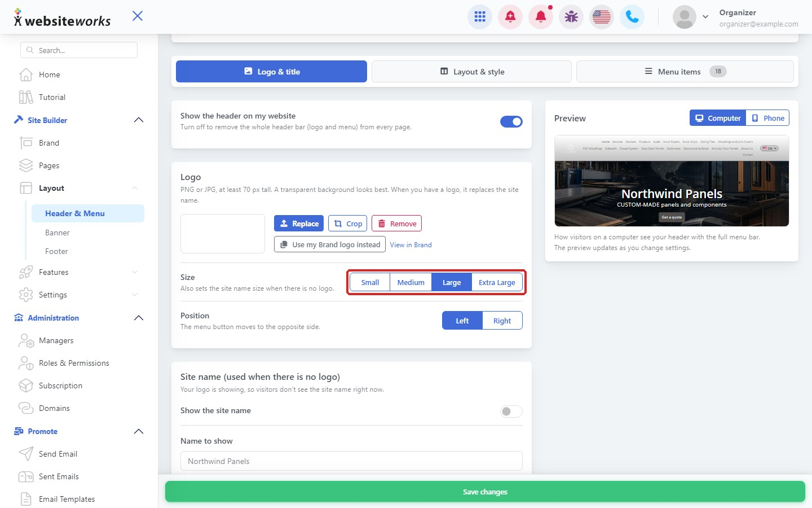Select the Medium logo size option
The image size is (812, 508).
click(411, 282)
